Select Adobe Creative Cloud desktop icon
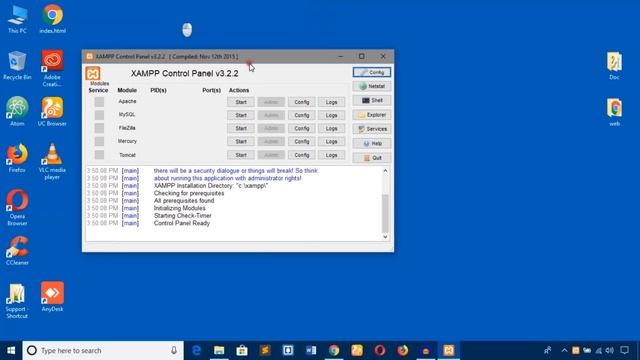Viewport: 640px width, 360px height. [x=52, y=69]
